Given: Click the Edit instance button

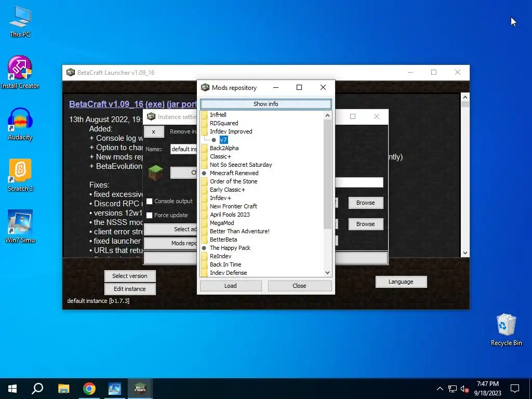Looking at the screenshot, I should tap(130, 289).
